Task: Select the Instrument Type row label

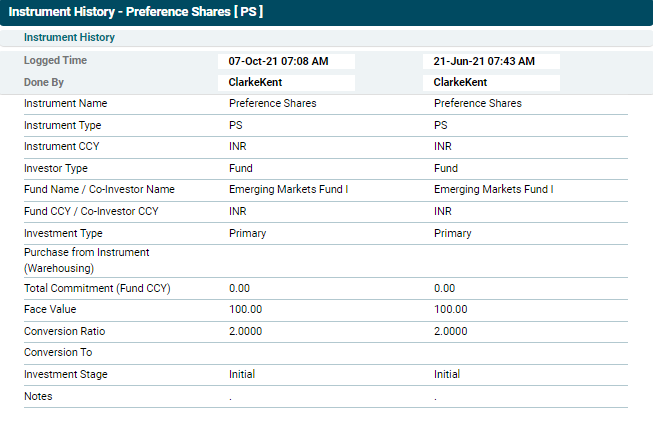Action: [62, 125]
